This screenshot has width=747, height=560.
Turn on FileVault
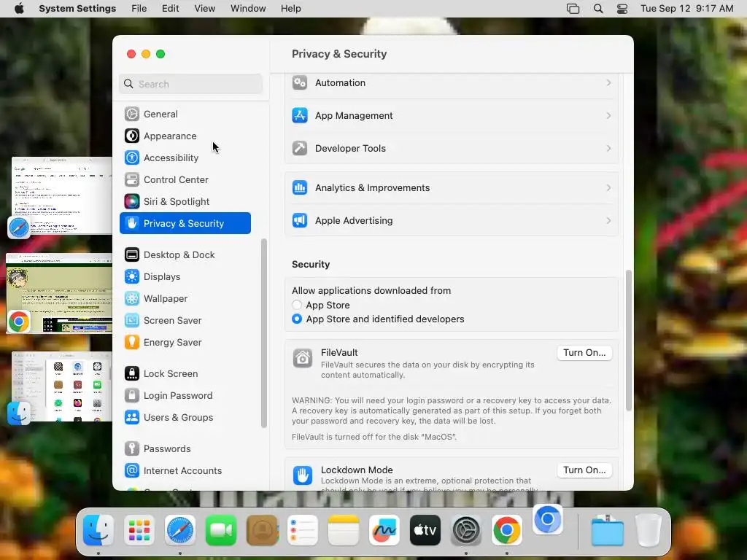[584, 353]
